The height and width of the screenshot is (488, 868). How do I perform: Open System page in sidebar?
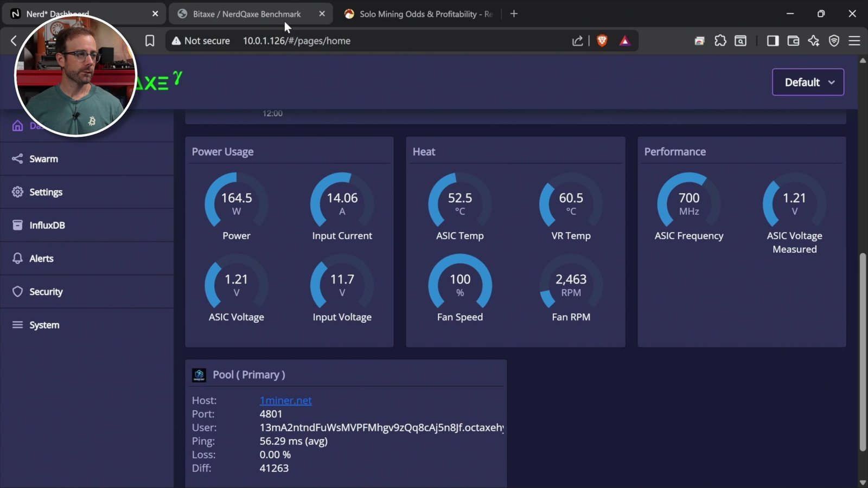coord(87,325)
